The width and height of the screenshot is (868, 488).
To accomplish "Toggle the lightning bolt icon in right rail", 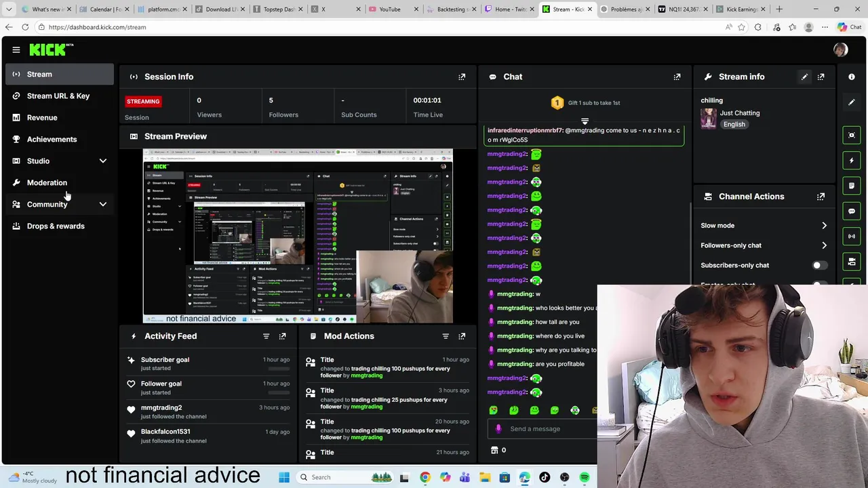I will [852, 161].
